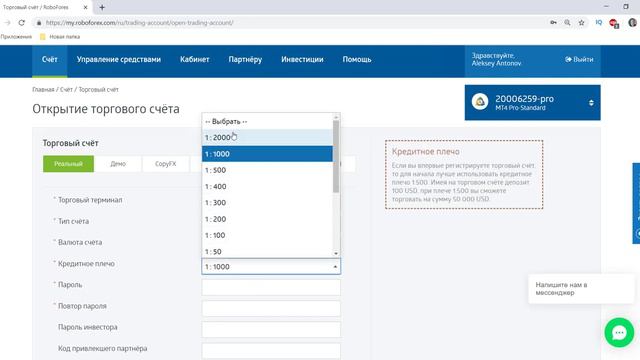Open Управление средствами menu
The image size is (640, 360).
(x=119, y=60)
